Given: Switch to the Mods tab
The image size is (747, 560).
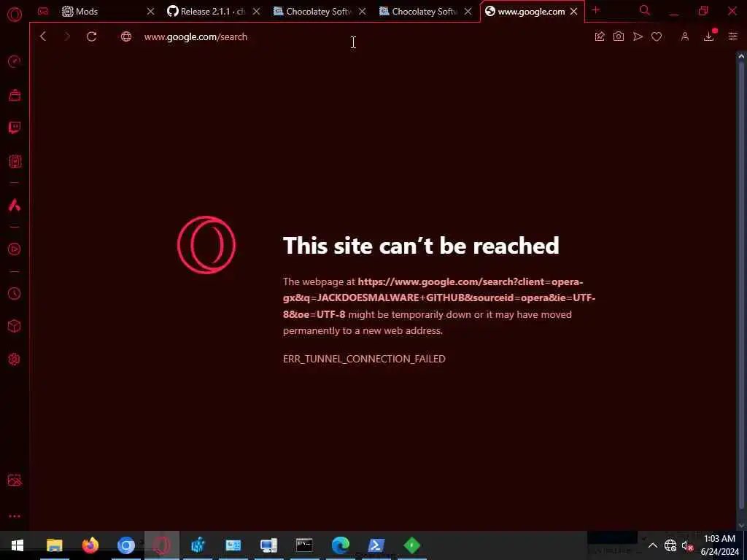Looking at the screenshot, I should (80, 12).
